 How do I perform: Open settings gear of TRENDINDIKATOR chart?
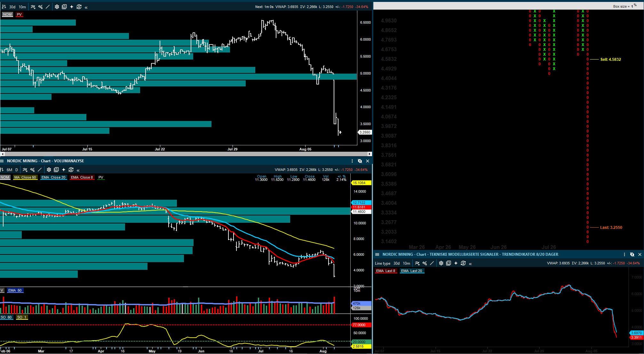(x=441, y=263)
